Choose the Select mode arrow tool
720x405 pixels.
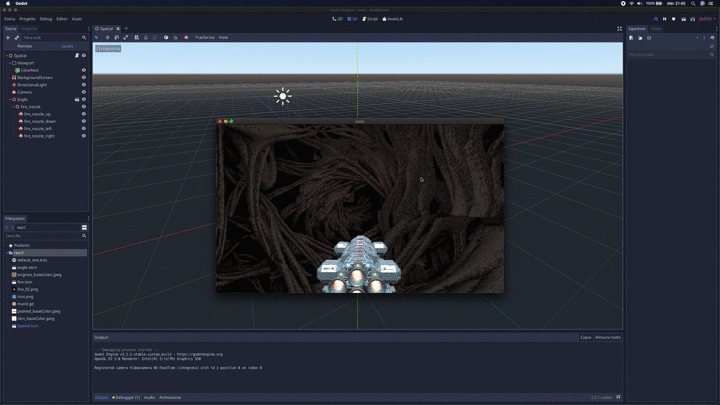pos(96,38)
